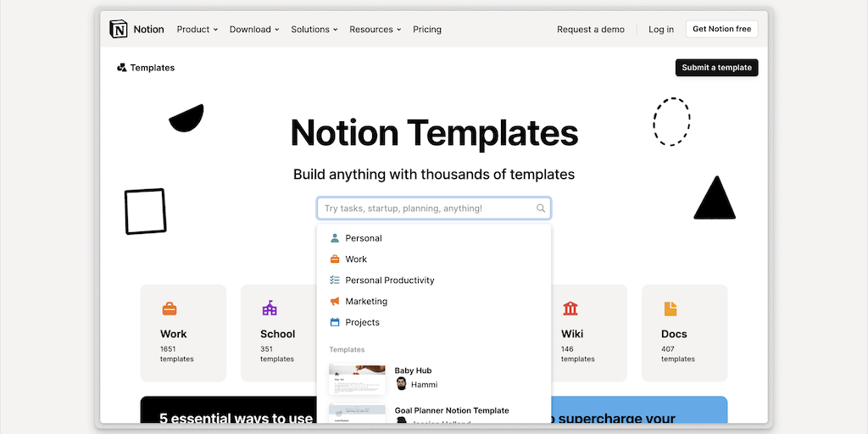The image size is (868, 434).
Task: Click the Baby Hub title
Action: pyautogui.click(x=413, y=370)
